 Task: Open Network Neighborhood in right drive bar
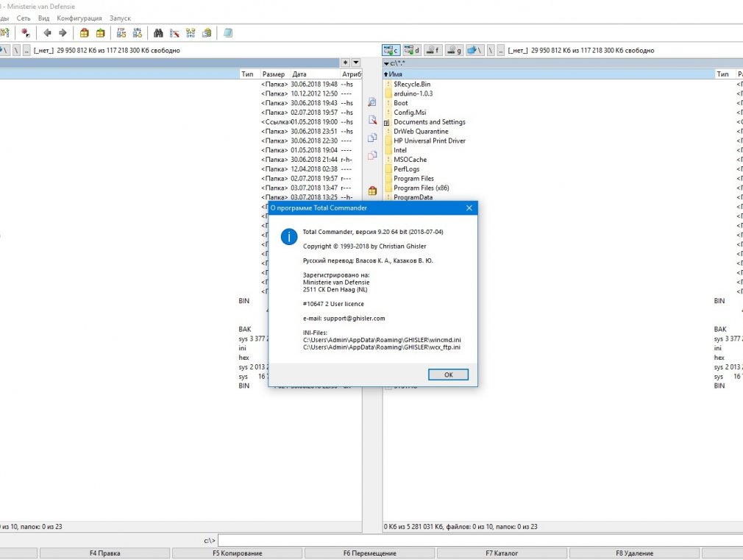click(x=474, y=50)
